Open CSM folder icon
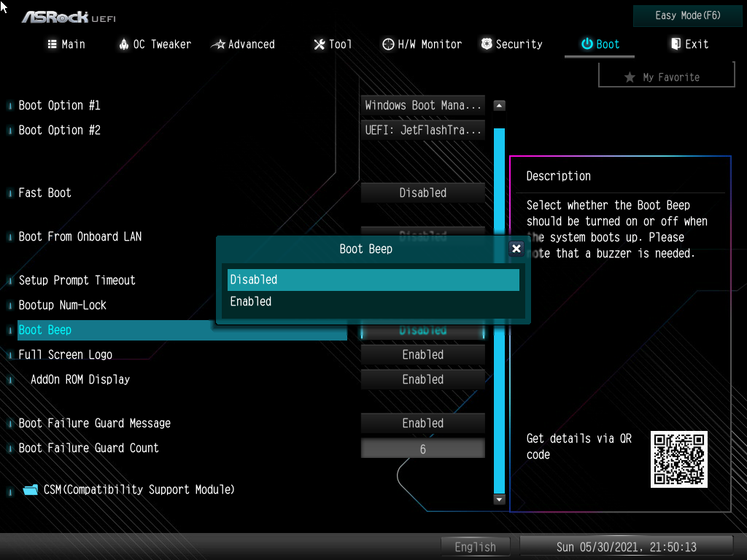Image resolution: width=747 pixels, height=560 pixels. (x=31, y=489)
